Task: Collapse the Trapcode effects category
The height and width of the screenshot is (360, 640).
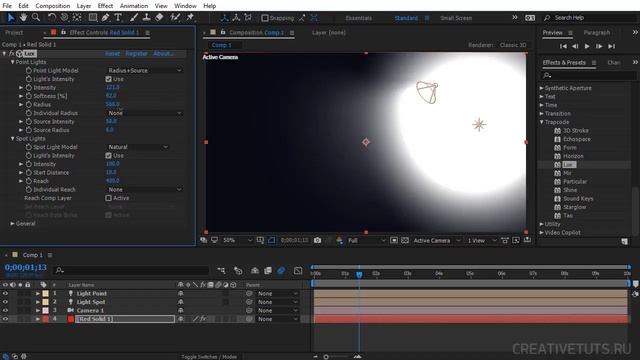Action: tap(542, 122)
